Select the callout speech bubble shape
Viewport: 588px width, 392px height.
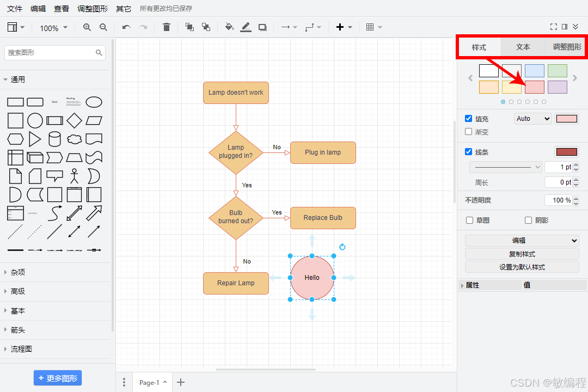55,176
